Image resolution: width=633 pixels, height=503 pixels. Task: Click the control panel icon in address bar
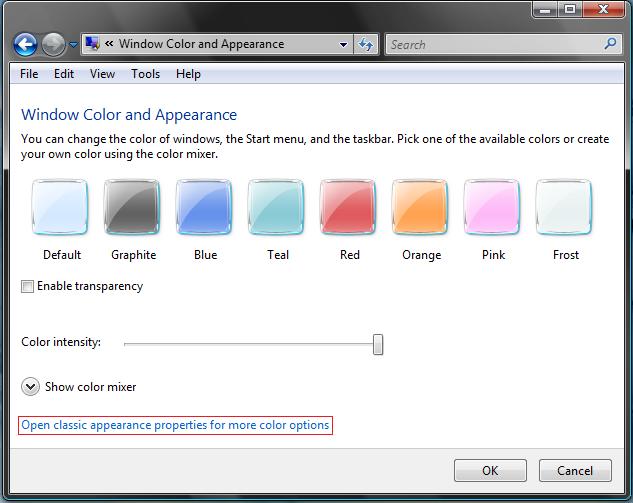point(92,44)
